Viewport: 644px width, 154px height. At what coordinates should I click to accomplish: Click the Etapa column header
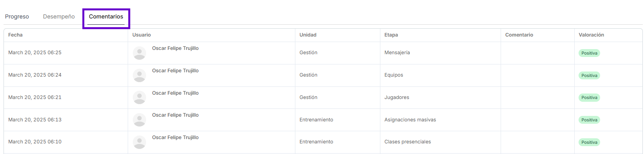(391, 35)
